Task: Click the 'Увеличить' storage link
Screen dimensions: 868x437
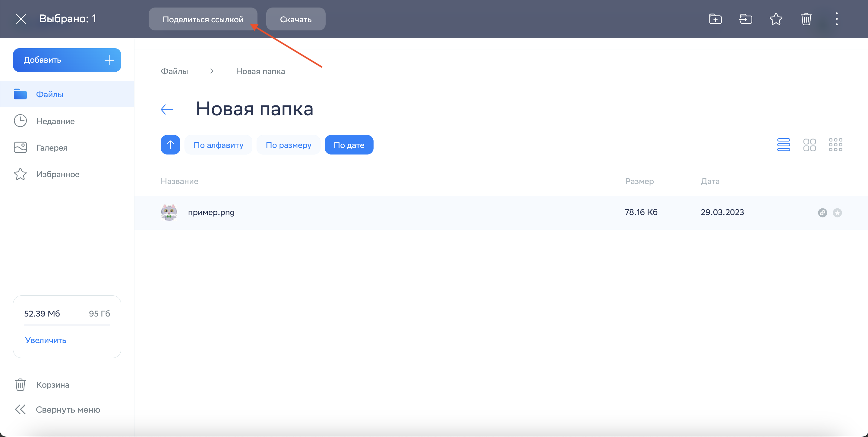Action: (46, 340)
